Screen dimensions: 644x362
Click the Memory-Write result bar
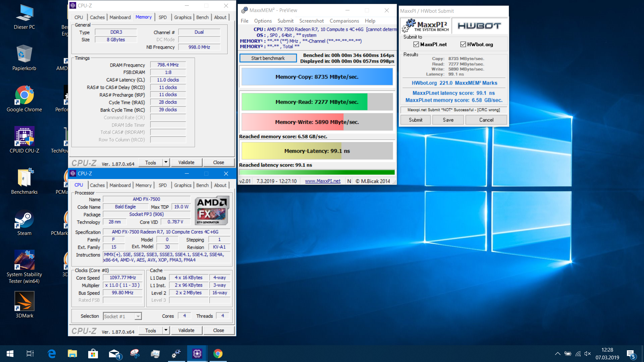pos(317,122)
